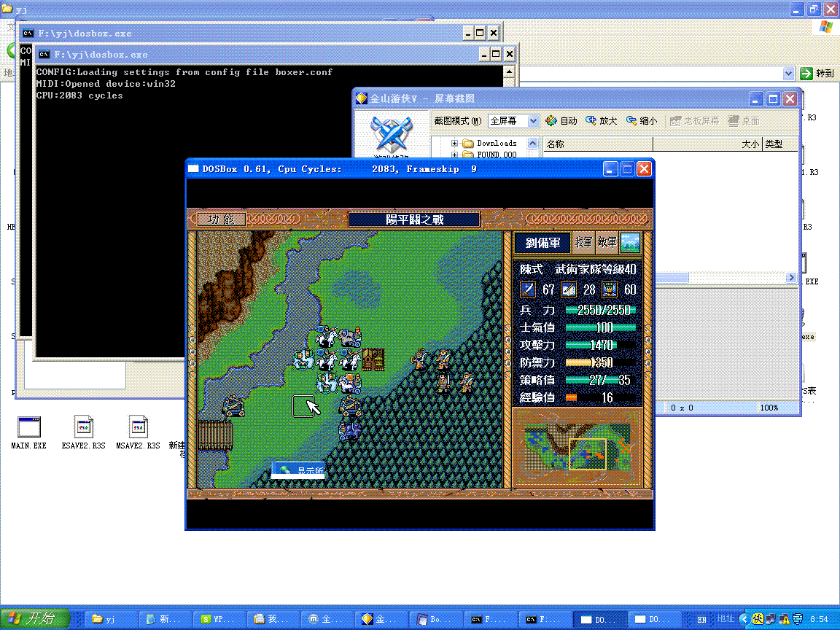The image size is (840, 630).
Task: Click the 缩小 zoom out tool
Action: pyautogui.click(x=641, y=121)
